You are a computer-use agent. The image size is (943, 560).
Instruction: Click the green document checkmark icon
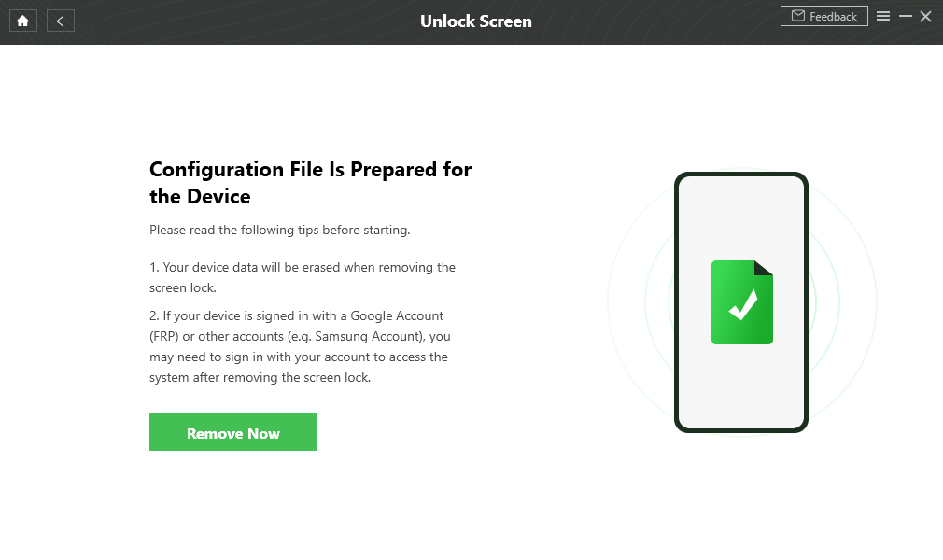click(741, 302)
